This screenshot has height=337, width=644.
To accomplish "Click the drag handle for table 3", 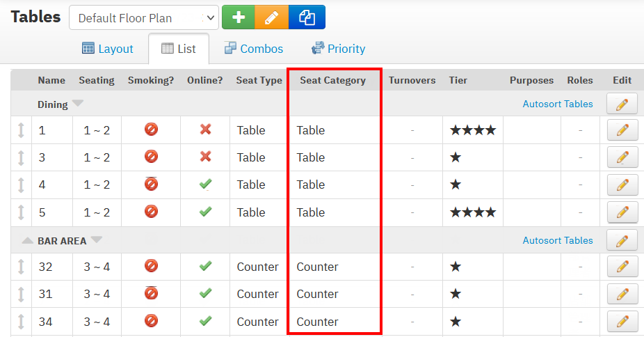I will click(21, 157).
